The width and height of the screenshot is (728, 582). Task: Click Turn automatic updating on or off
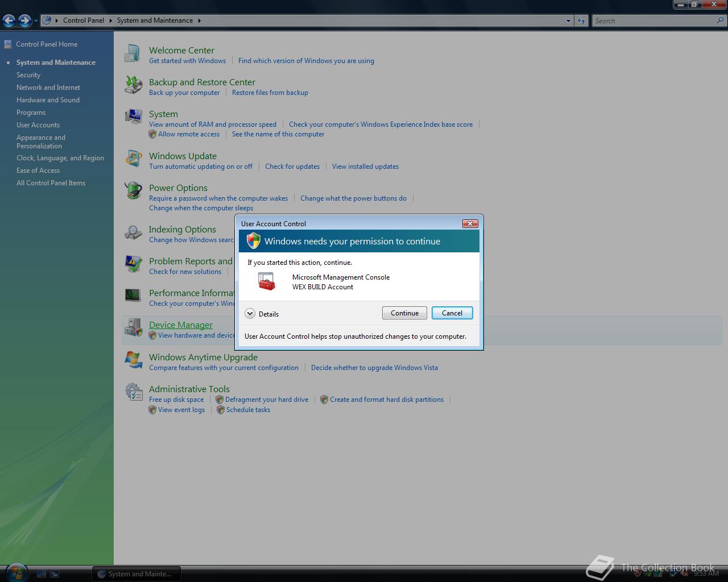coord(201,167)
